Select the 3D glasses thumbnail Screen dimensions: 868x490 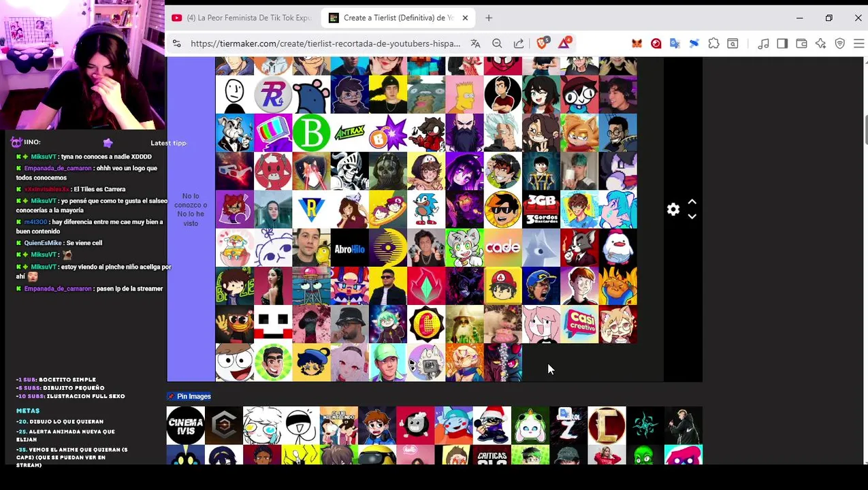pyautogui.click(x=235, y=171)
